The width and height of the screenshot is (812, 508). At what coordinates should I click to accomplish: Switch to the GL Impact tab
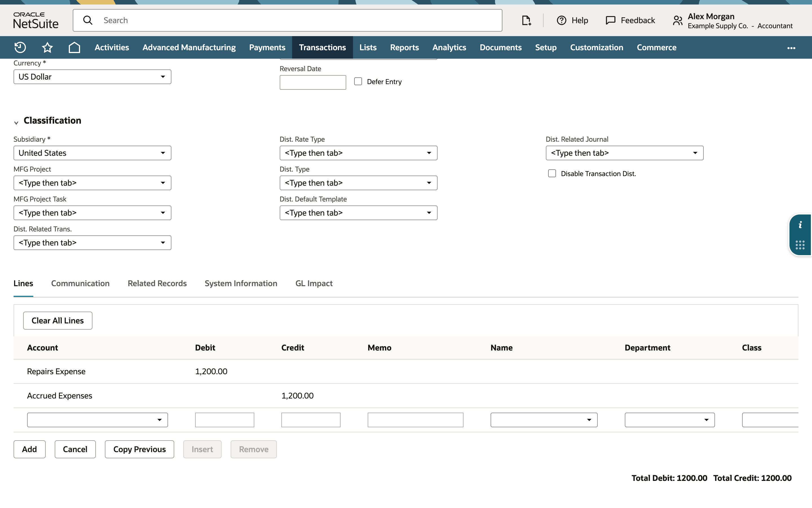[x=314, y=283]
